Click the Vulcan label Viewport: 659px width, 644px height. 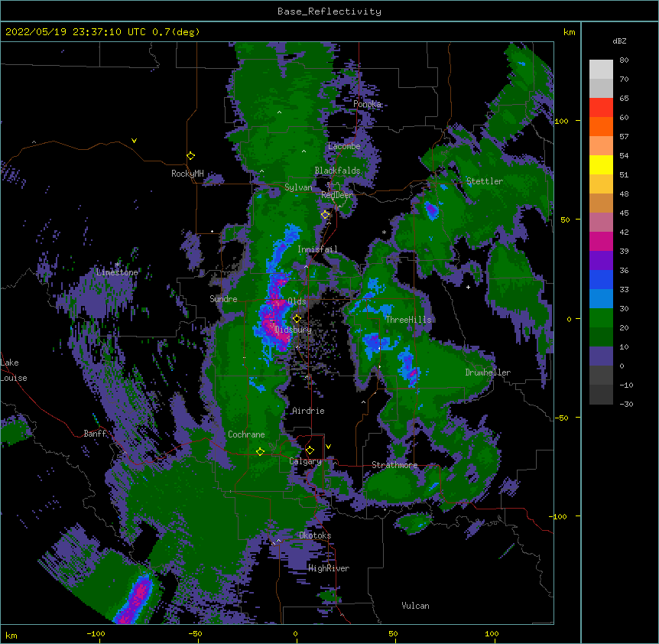pos(415,606)
